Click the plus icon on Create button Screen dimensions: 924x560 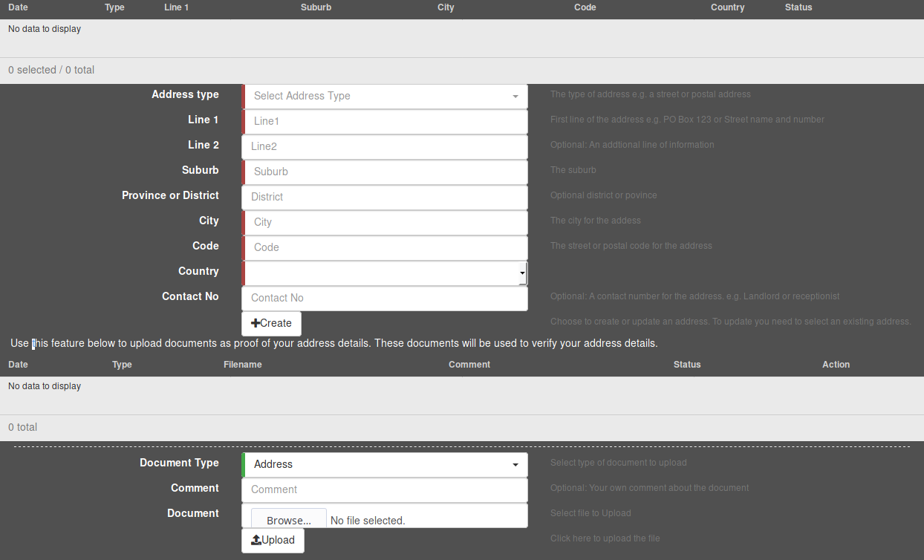click(x=256, y=323)
